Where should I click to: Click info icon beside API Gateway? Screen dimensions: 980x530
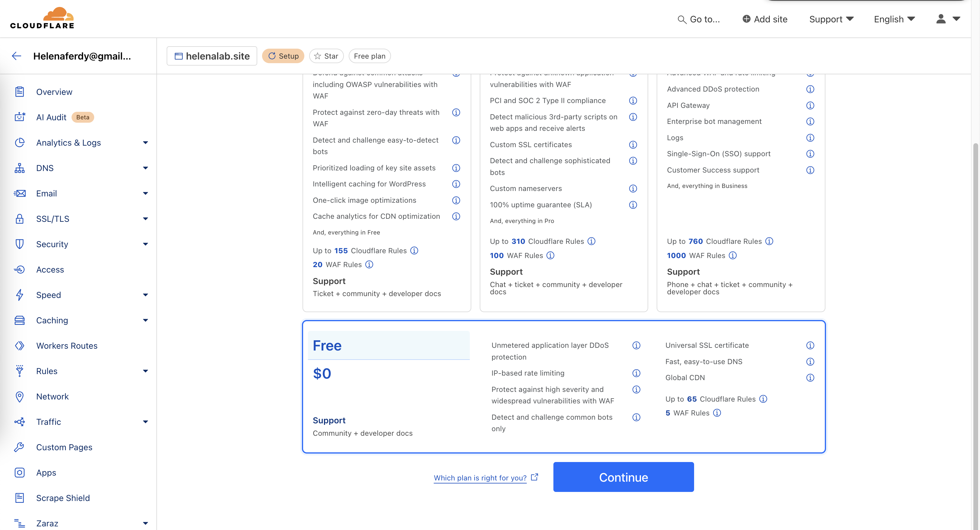tap(810, 105)
